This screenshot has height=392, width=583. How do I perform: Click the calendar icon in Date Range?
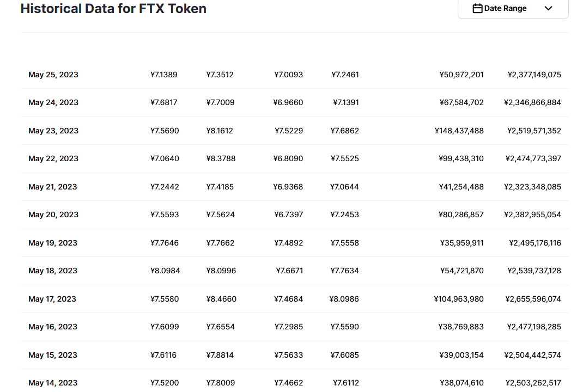(x=477, y=8)
